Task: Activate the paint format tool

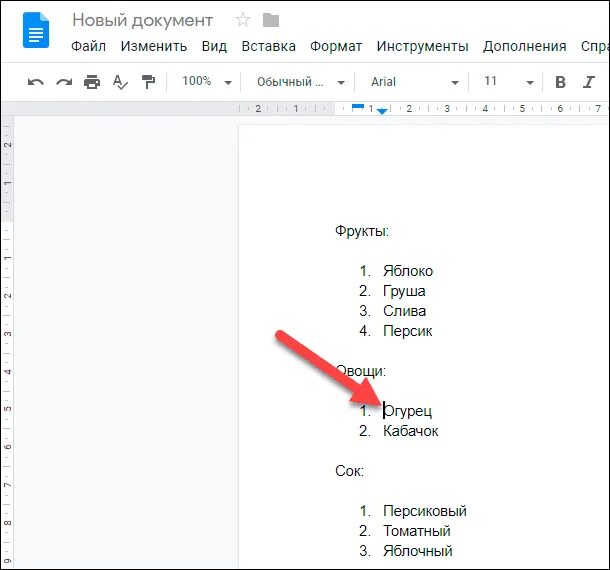Action: tap(148, 82)
